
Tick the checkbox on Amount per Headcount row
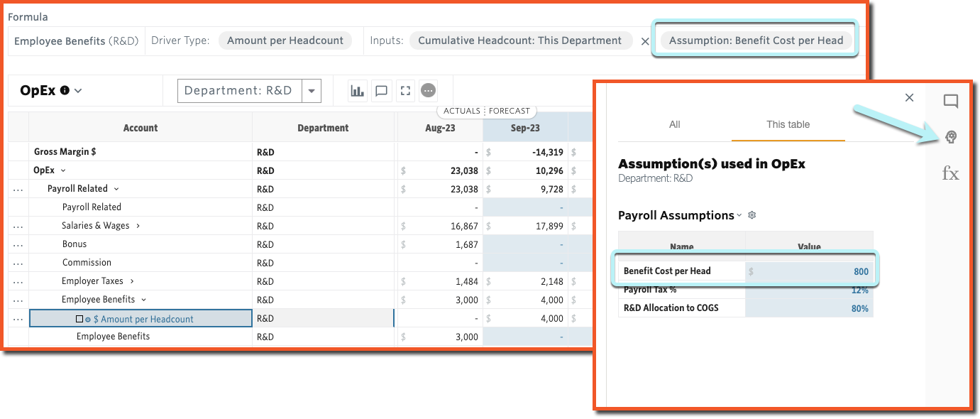[79, 320]
